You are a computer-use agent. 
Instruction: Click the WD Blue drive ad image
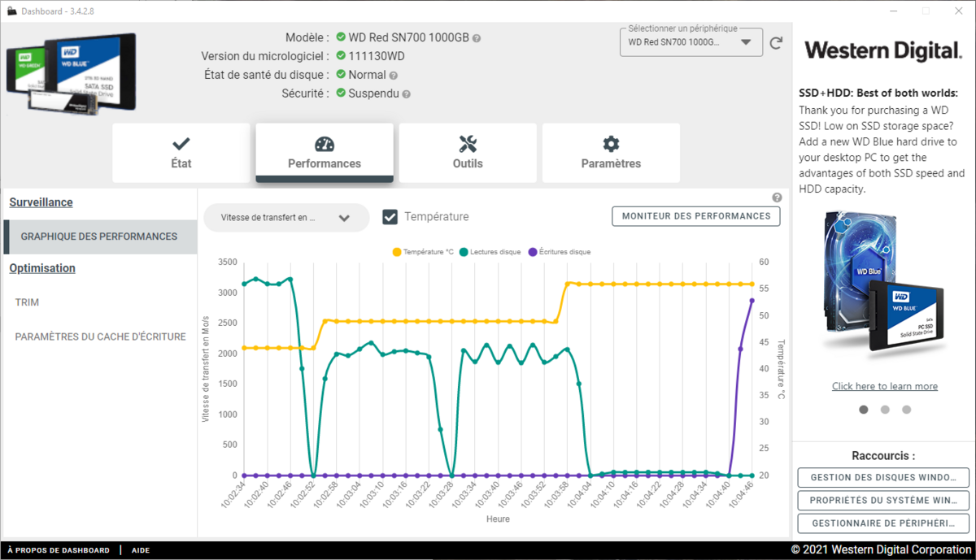883,283
